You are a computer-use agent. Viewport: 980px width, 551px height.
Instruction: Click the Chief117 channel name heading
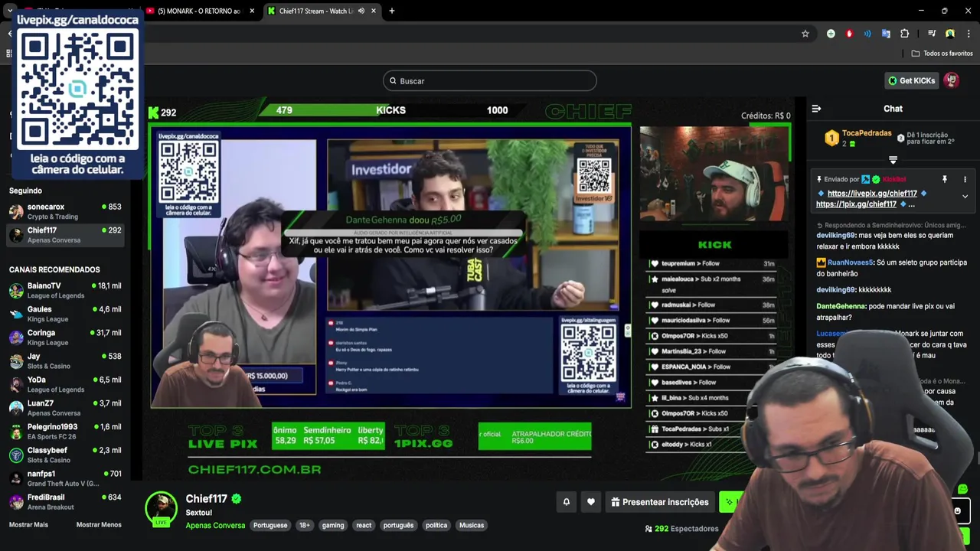click(x=207, y=499)
